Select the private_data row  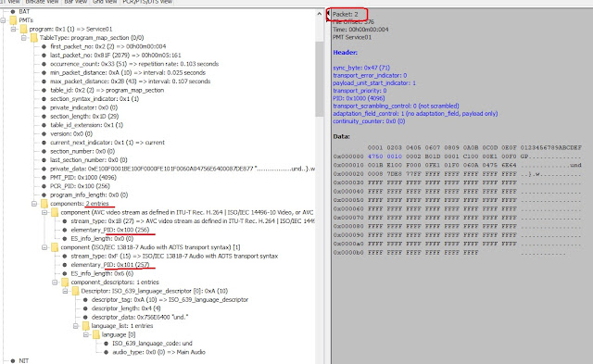(183, 169)
